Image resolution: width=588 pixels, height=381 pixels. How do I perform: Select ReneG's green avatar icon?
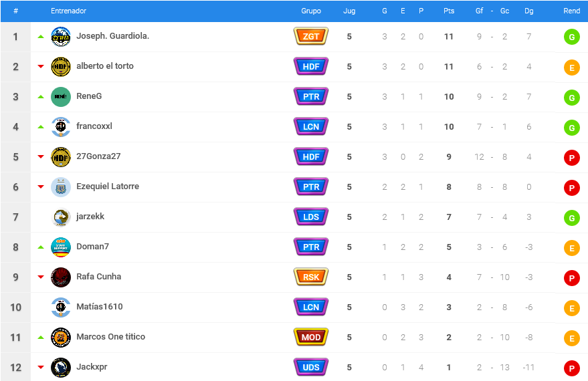click(x=61, y=97)
